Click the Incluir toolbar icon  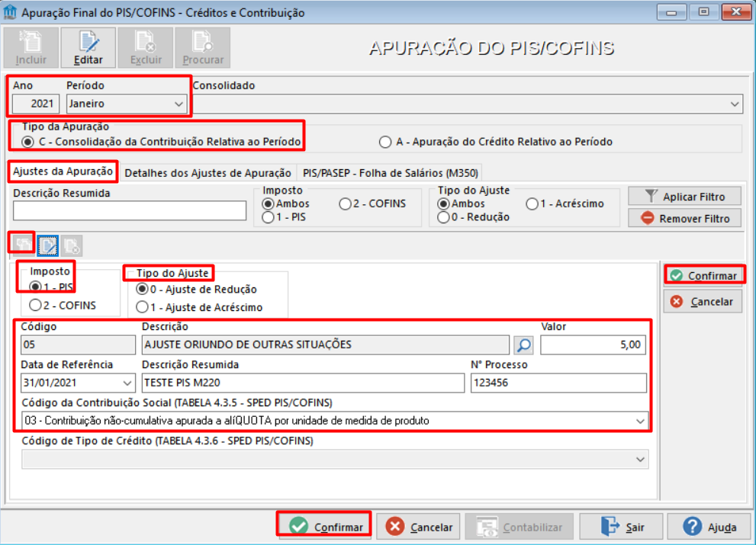tap(31, 47)
